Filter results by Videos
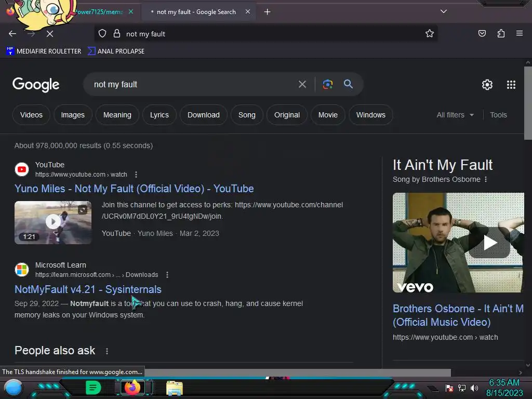Image resolution: width=532 pixels, height=399 pixels. click(x=31, y=115)
